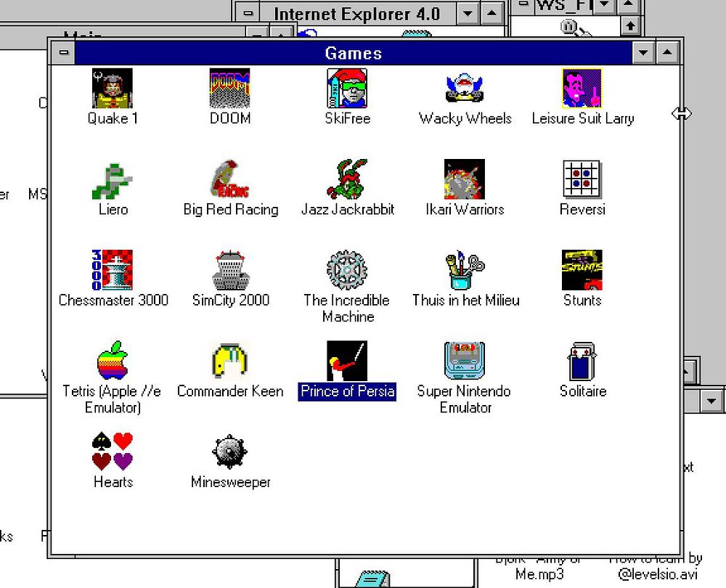Click the Big Red Racing icon
Viewport: 726px width, 588px height.
coord(229,179)
